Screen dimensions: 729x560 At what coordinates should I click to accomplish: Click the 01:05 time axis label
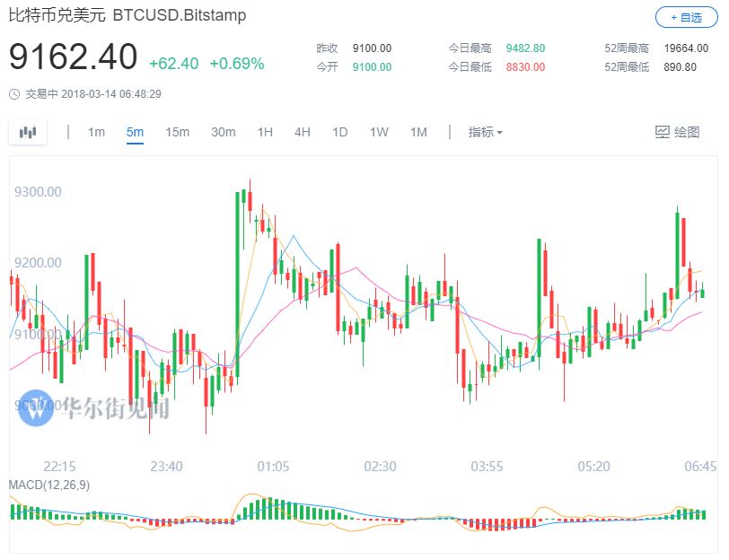click(x=273, y=466)
